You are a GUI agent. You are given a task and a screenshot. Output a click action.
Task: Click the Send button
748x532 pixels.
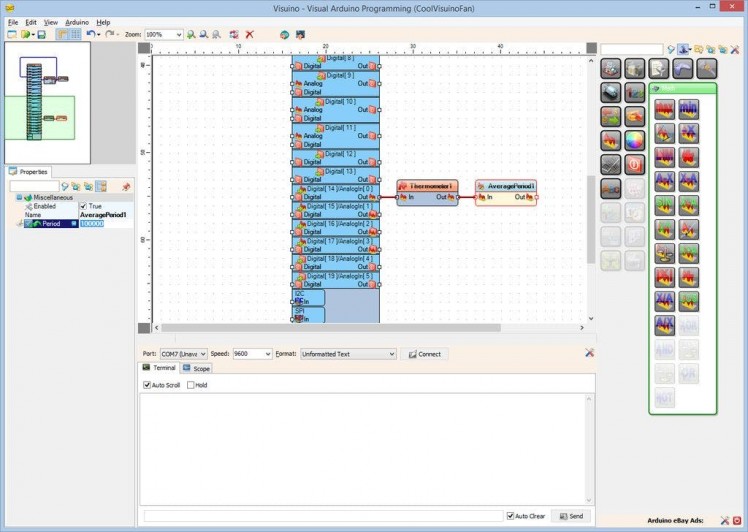click(x=570, y=516)
